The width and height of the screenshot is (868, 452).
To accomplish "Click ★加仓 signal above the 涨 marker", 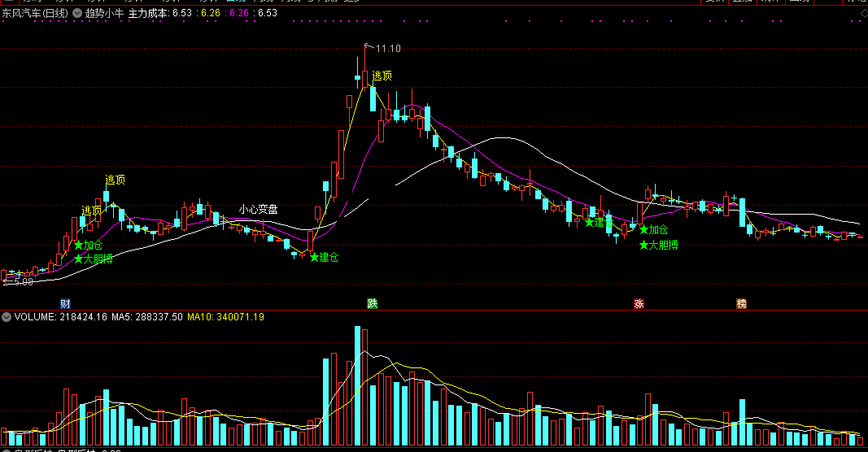I will coord(654,229).
